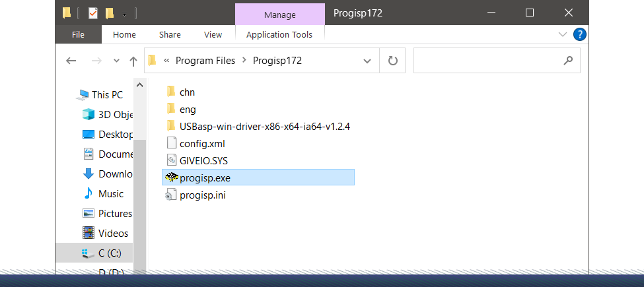The height and width of the screenshot is (287, 644).
Task: Expand the address bar history dropdown
Action: [x=367, y=61]
